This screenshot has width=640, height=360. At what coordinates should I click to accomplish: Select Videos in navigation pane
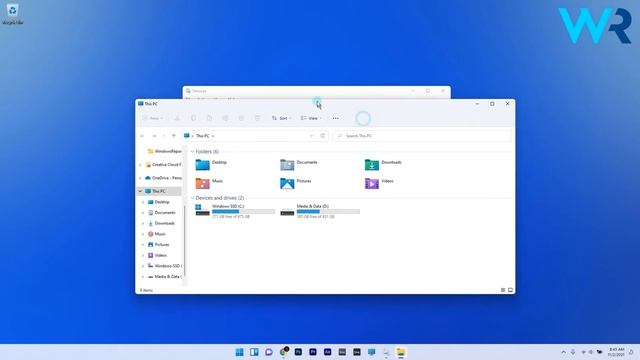pos(158,255)
